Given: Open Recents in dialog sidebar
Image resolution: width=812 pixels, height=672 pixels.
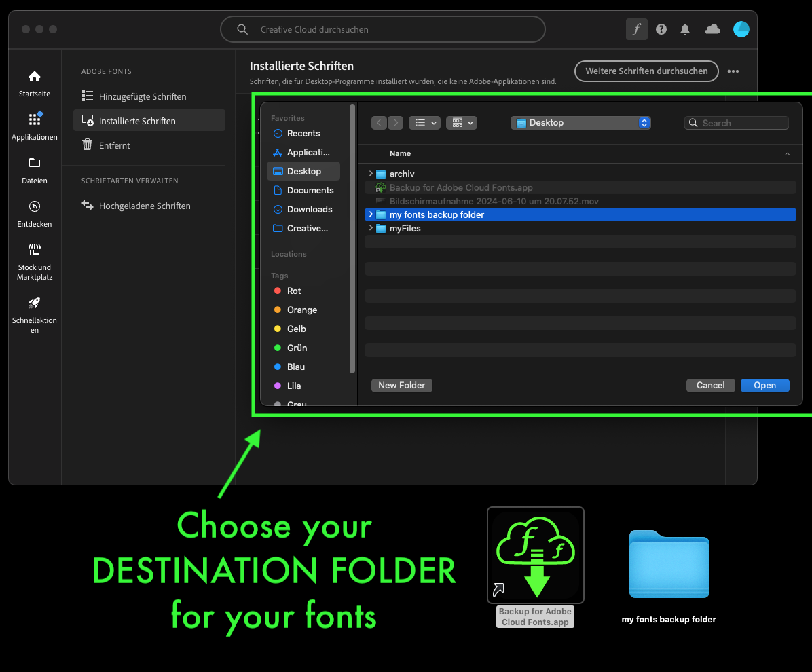Looking at the screenshot, I should (303, 133).
